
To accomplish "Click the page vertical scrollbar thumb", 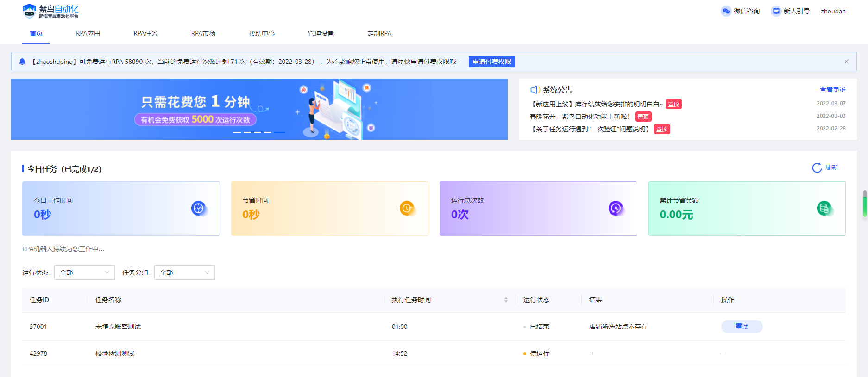I will click(864, 204).
